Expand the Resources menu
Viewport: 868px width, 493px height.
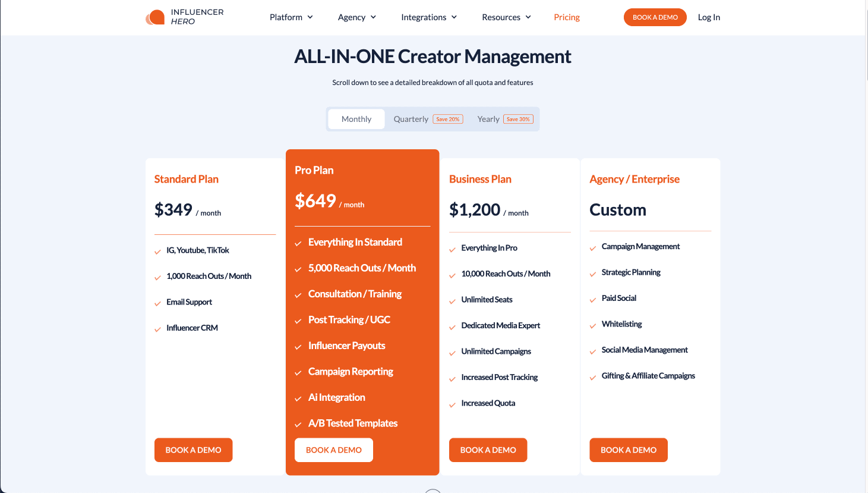[506, 17]
